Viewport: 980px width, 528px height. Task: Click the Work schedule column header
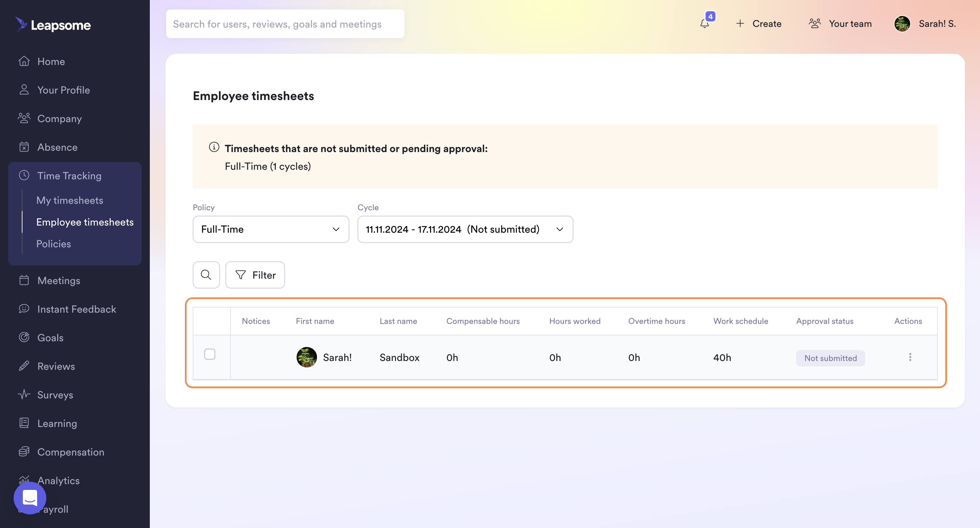pos(740,321)
